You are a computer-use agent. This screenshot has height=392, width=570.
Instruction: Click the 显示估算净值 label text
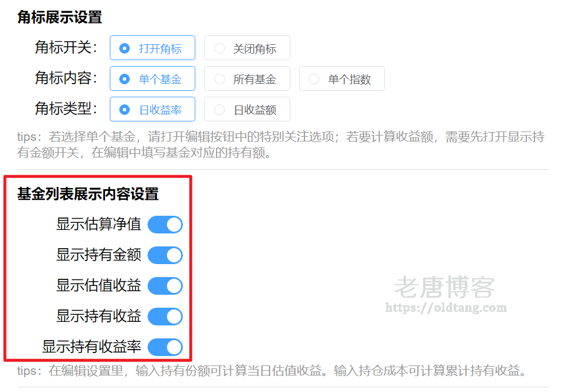coord(99,224)
